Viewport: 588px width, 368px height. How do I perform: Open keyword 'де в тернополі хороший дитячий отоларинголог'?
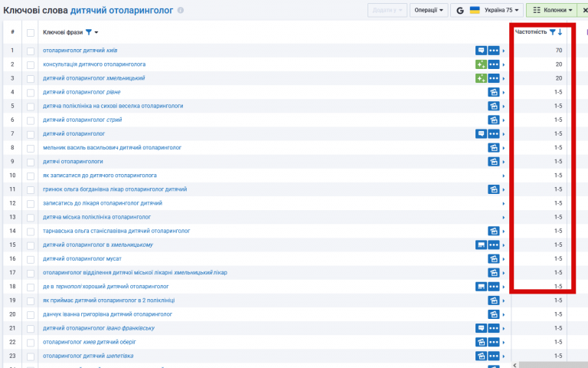pos(106,287)
